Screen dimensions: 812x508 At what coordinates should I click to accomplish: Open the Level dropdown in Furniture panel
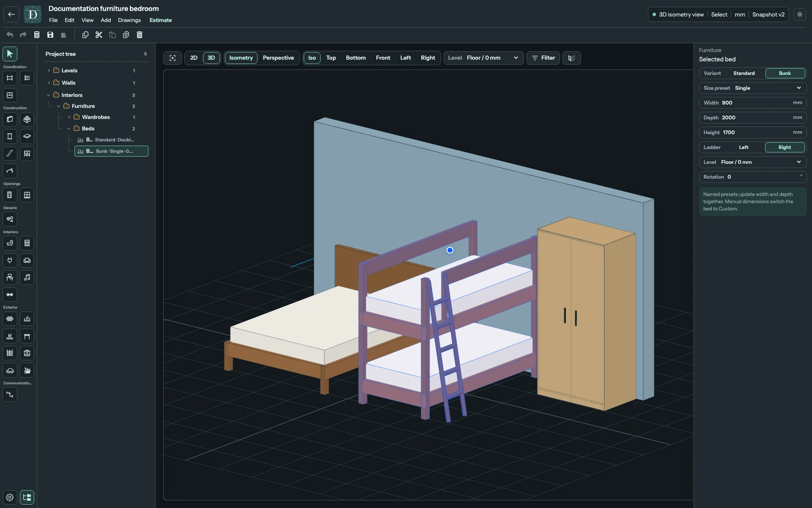[753, 162]
